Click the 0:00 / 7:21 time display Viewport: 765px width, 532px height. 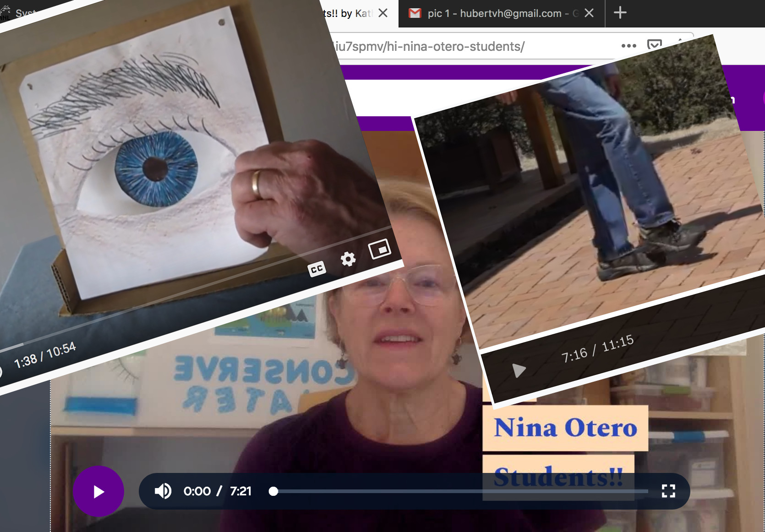[x=217, y=491]
